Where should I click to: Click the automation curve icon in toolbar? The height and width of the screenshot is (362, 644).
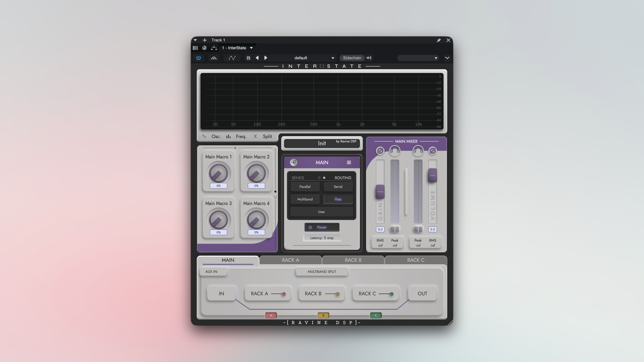pos(232,58)
